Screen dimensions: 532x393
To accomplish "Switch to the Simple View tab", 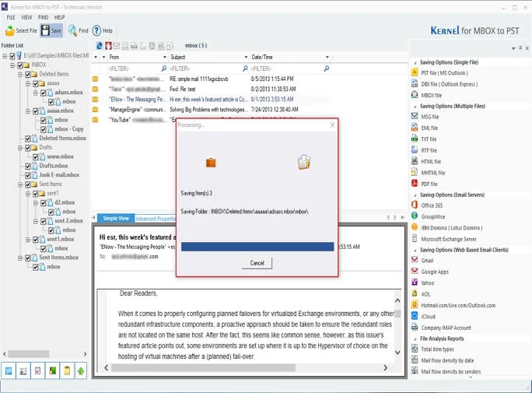I will (x=116, y=218).
